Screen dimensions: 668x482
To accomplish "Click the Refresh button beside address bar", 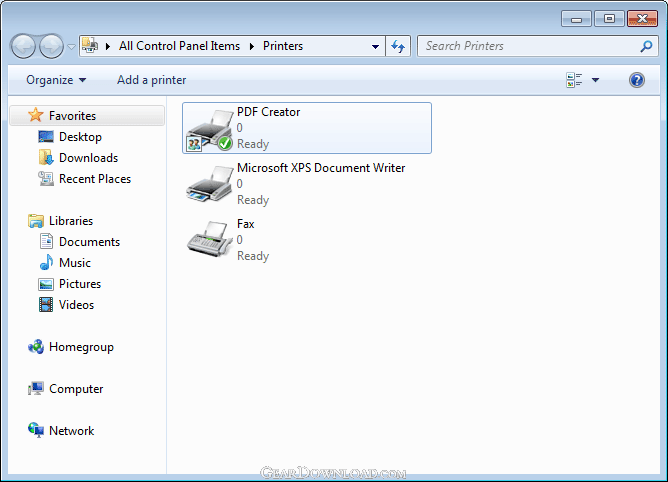I will (x=398, y=46).
